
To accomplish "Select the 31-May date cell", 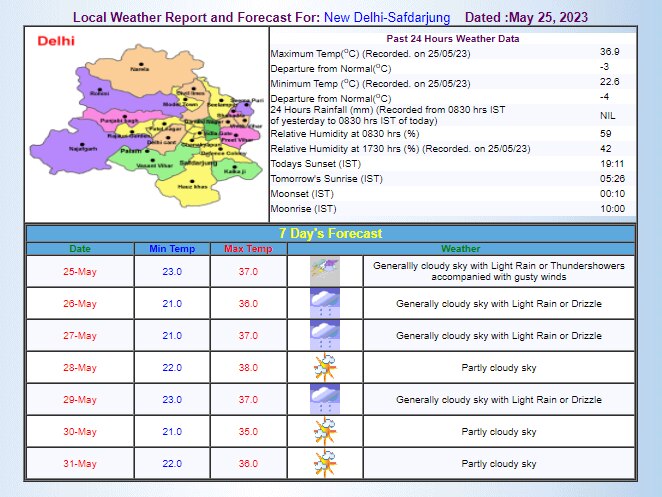I will [80, 463].
